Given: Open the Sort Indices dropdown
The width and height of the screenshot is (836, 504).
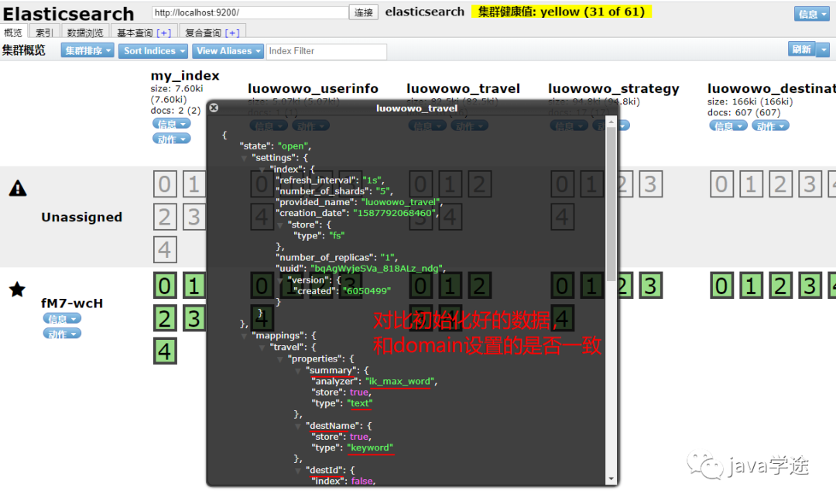Looking at the screenshot, I should [x=153, y=50].
